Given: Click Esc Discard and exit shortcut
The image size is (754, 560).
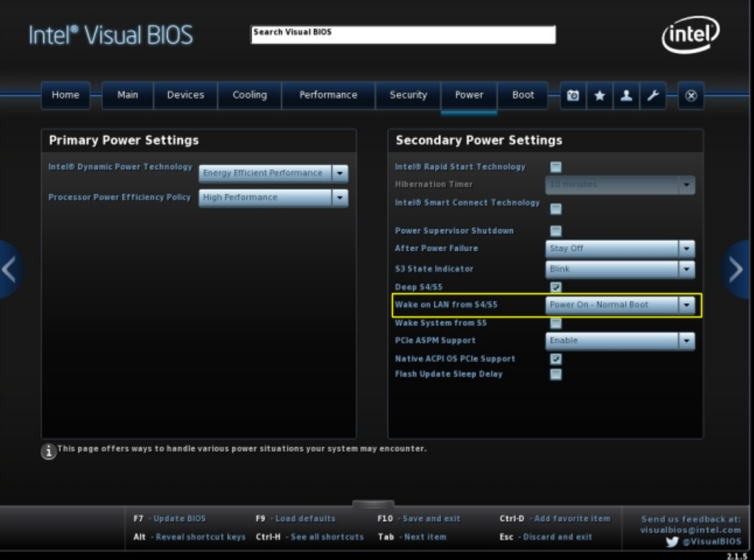Looking at the screenshot, I should (x=546, y=537).
